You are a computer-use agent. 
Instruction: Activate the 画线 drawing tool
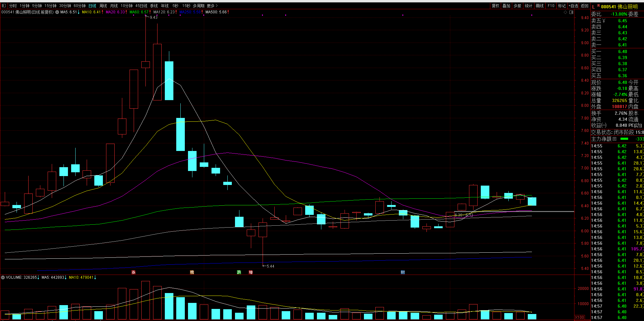tap(540, 6)
